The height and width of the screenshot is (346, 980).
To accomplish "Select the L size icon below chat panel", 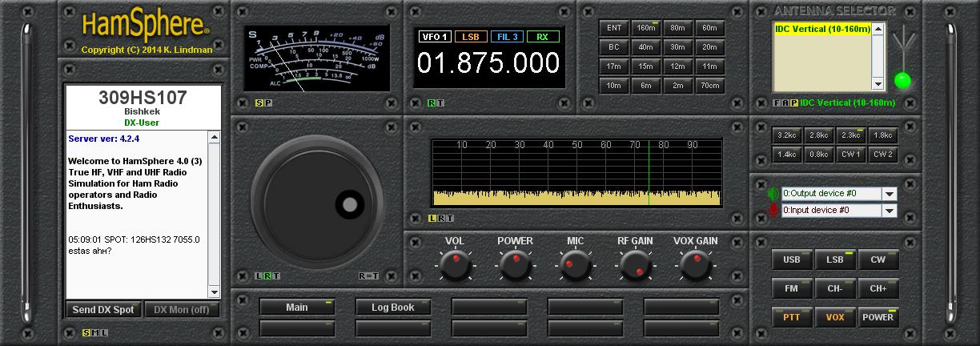I will (x=104, y=333).
